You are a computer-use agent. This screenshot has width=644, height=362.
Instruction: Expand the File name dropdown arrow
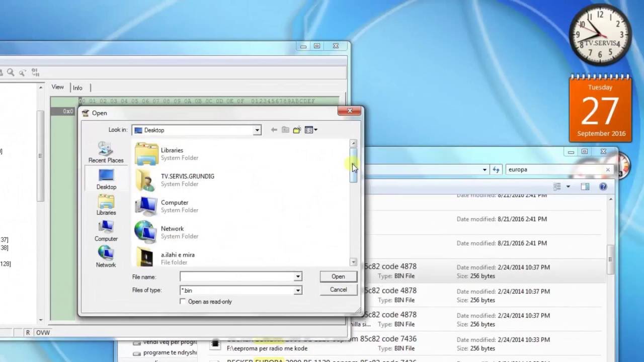click(298, 277)
